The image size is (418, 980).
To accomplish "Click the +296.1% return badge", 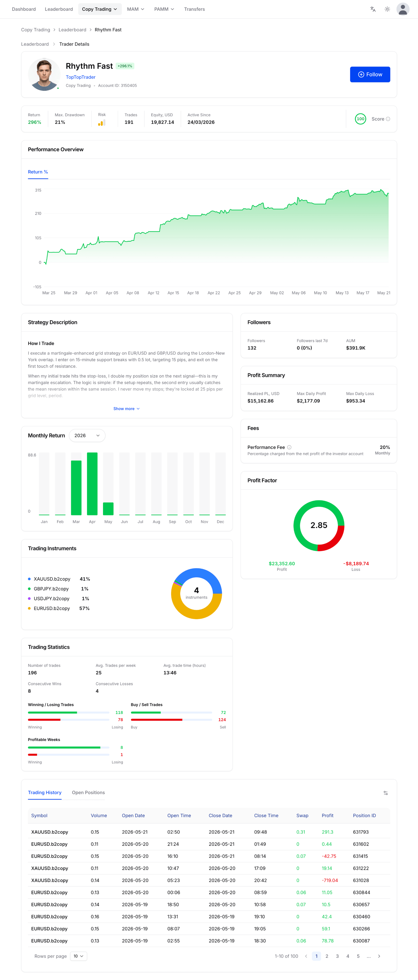I will [125, 66].
